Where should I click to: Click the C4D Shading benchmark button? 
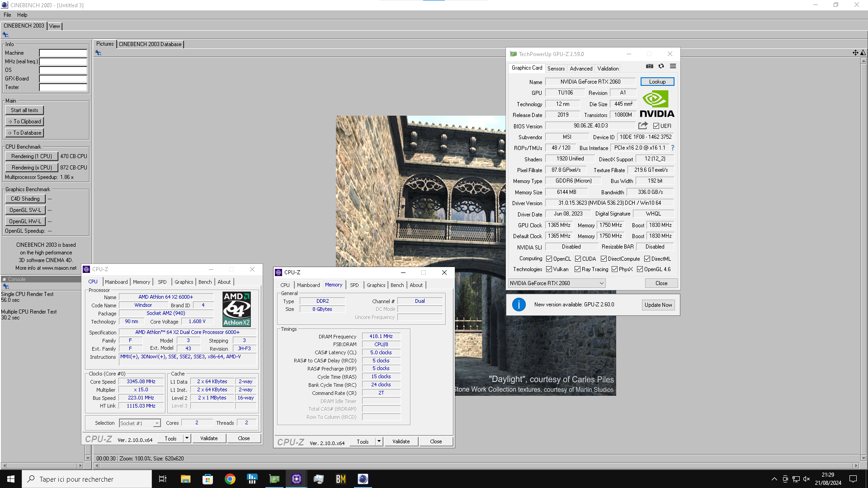25,199
